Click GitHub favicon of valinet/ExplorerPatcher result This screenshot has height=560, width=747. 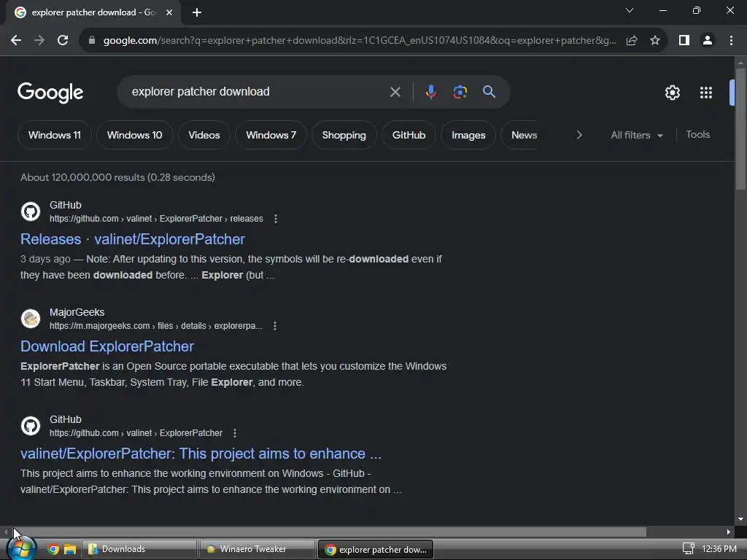coord(31,426)
